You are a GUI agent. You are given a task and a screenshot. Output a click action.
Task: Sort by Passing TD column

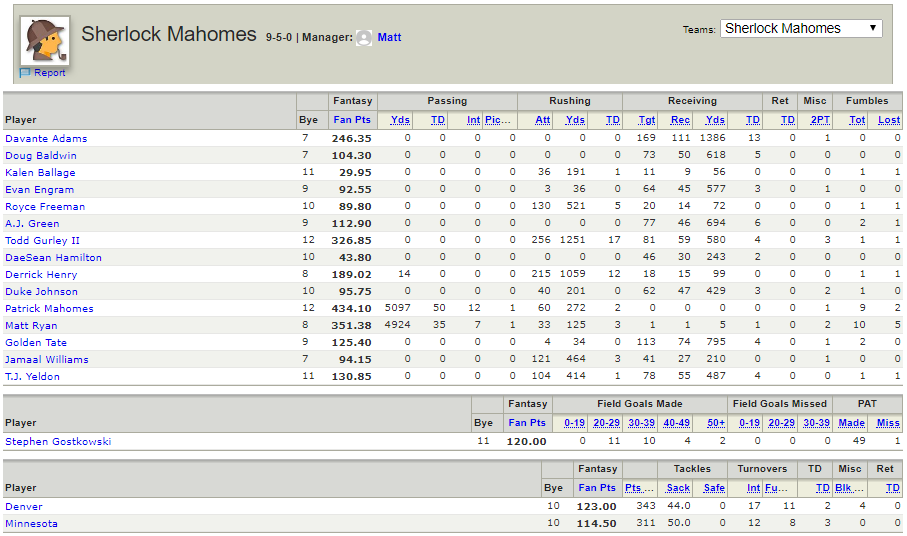pos(438,120)
